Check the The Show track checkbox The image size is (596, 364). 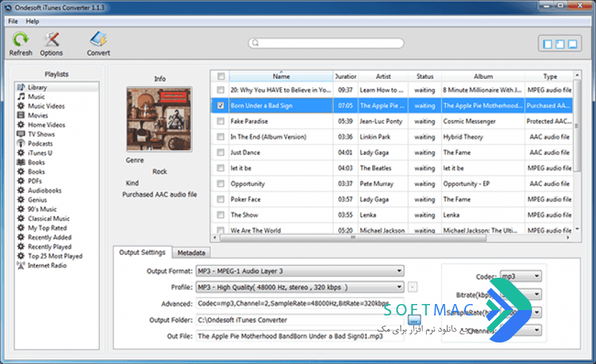point(220,214)
